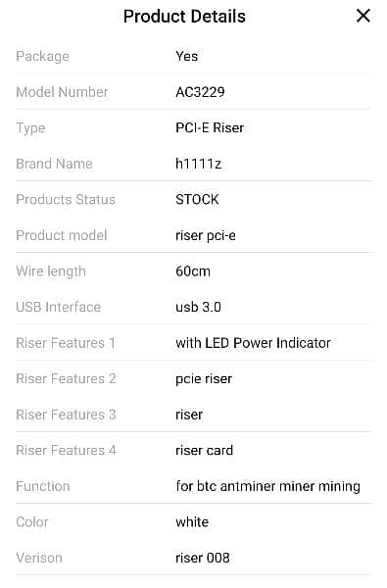Click the Product Details title heading
Image resolution: width=387 pixels, height=588 pixels.
click(x=184, y=17)
